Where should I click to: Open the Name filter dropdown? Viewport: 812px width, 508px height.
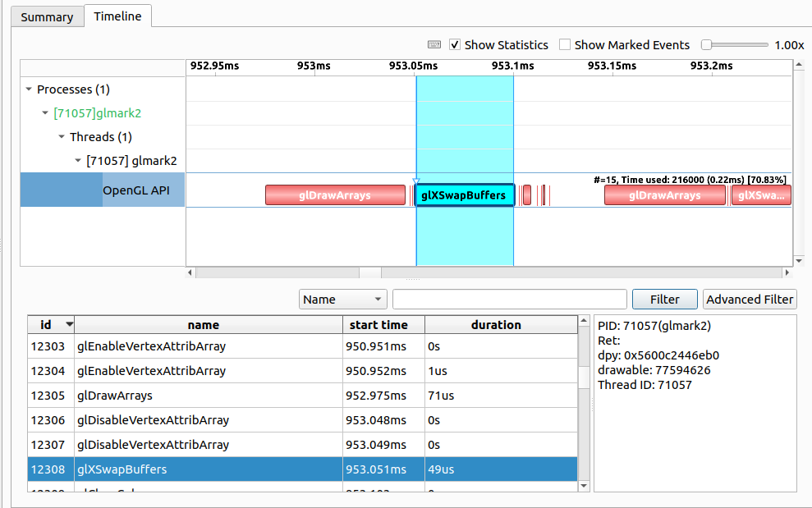pos(342,300)
